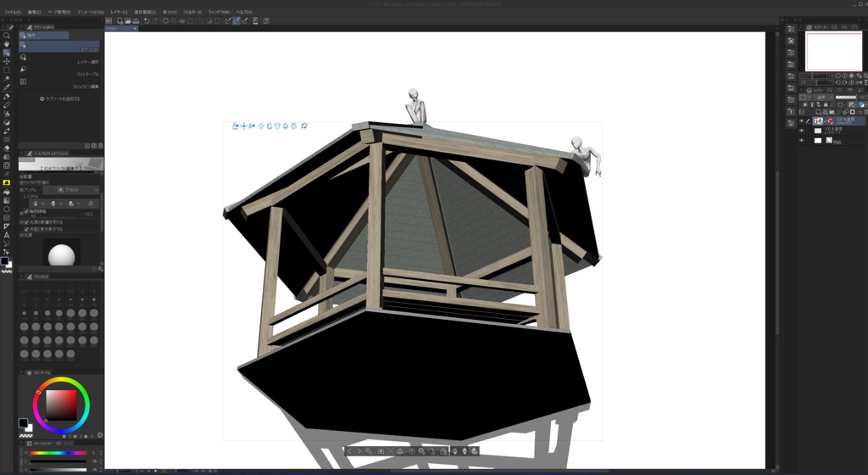
Task: Select the Ruler tool
Action: pos(7,226)
